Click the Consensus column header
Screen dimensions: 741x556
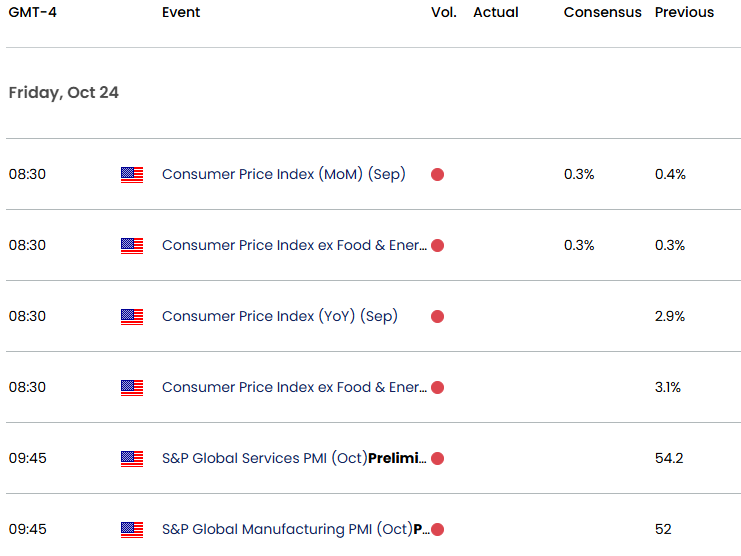(x=603, y=12)
